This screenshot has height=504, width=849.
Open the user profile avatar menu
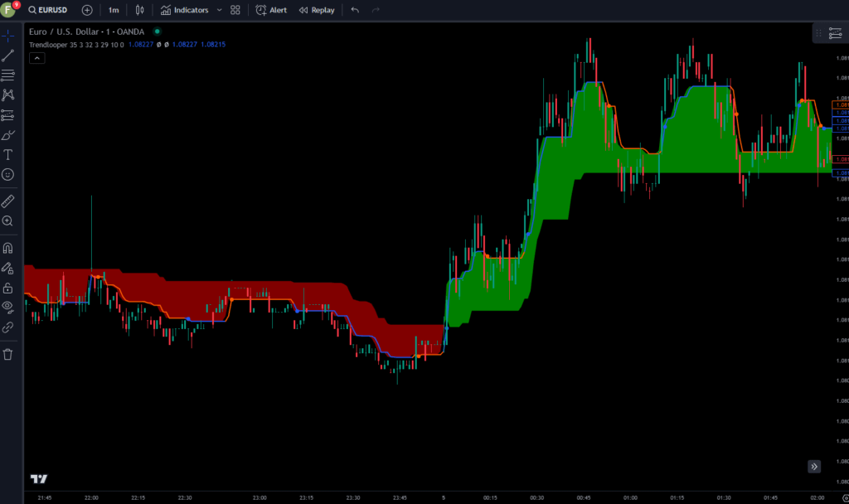8,9
